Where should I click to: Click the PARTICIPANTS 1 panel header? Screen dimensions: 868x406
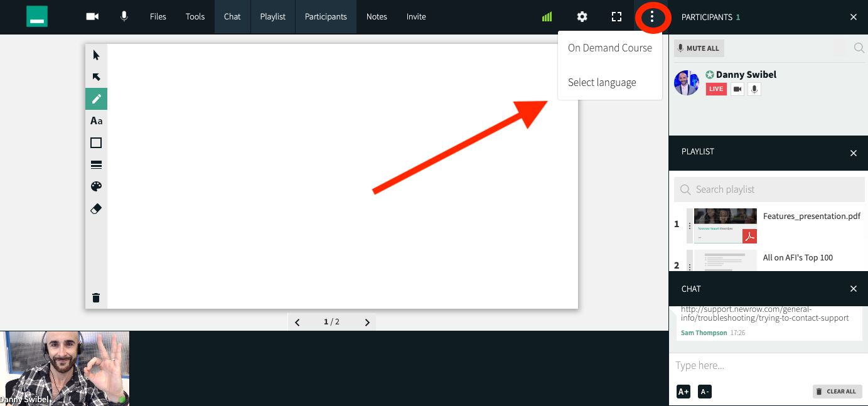tap(710, 17)
